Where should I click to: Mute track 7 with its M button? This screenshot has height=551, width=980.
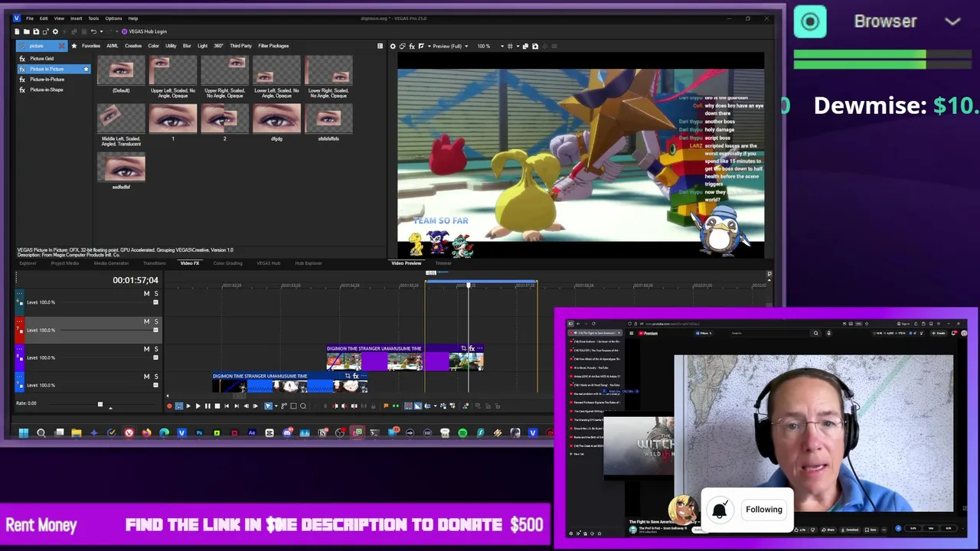(x=146, y=321)
